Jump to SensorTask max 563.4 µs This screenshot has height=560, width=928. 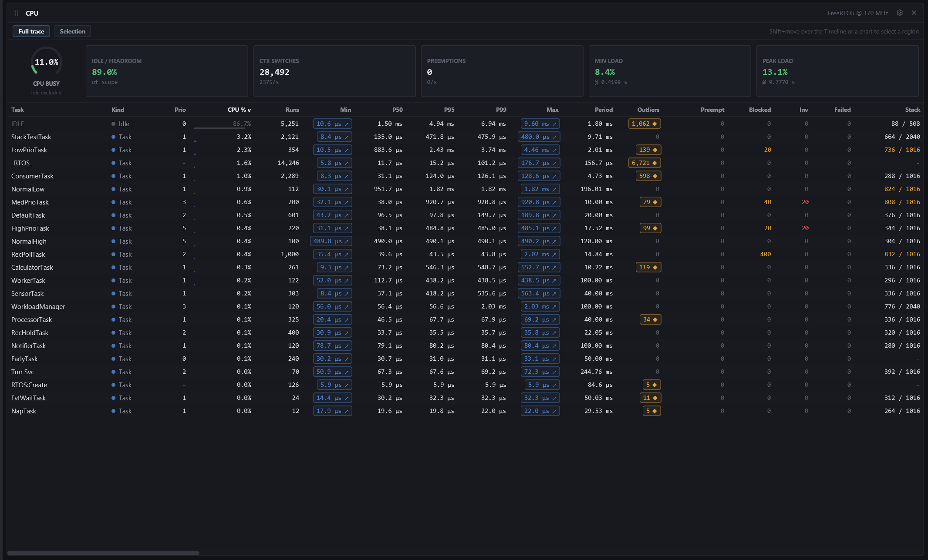(x=539, y=293)
